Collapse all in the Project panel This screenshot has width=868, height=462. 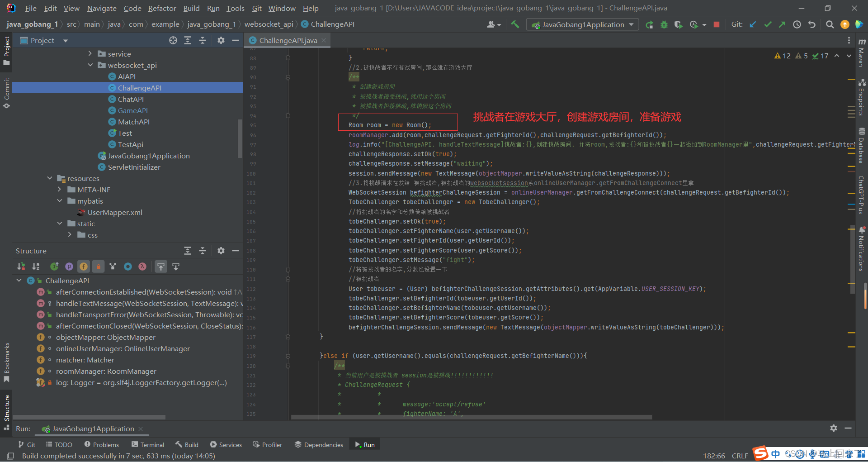pyautogui.click(x=203, y=40)
